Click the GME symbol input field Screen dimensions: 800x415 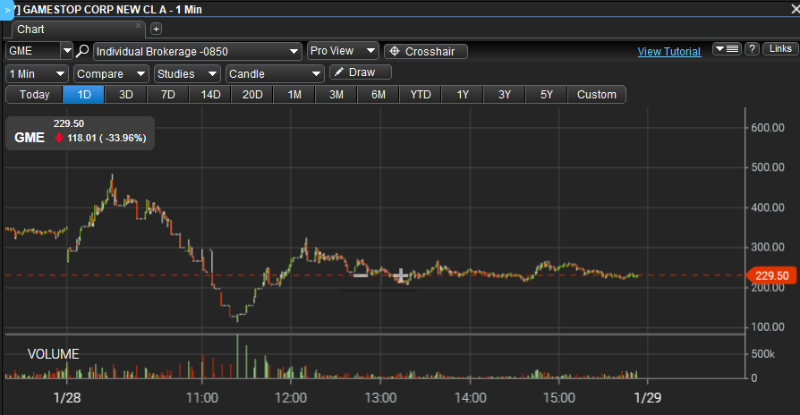tap(32, 51)
